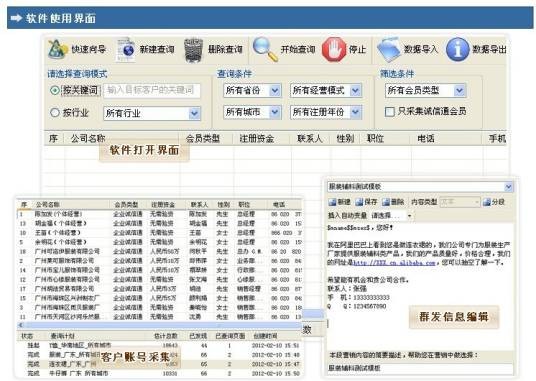Click the http://XXX.cn.alibaba.com link in message

[x=394, y=262]
